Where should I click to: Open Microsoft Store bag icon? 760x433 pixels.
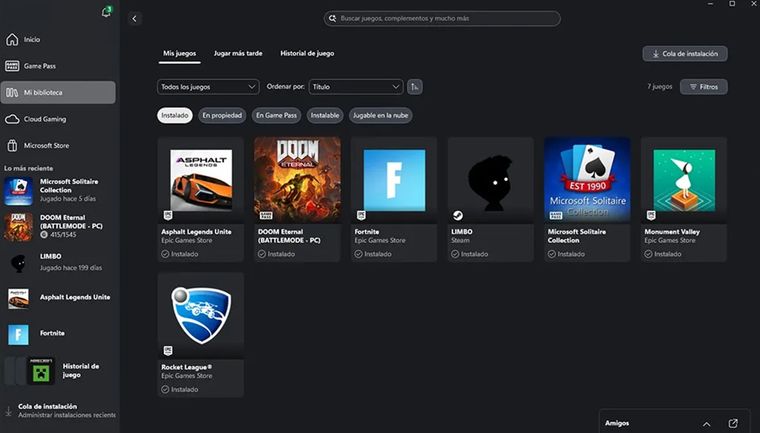(12, 145)
